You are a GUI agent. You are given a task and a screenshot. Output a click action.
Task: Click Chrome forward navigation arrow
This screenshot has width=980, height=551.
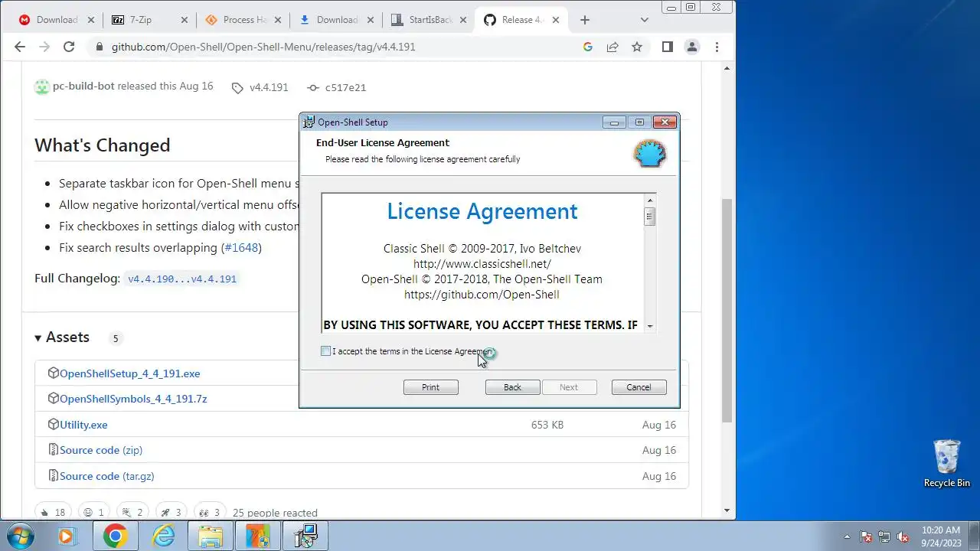tap(44, 47)
